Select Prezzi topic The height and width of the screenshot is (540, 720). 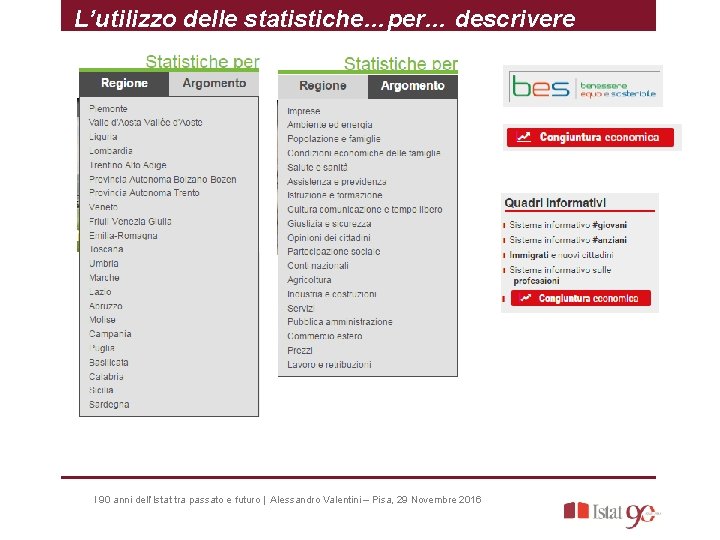300,350
